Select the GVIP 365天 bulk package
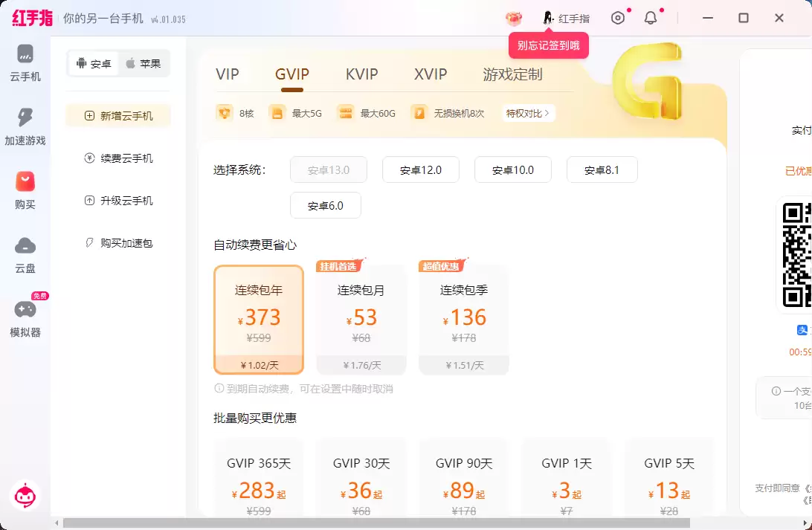Viewport: 812px width, 530px height. click(x=259, y=477)
